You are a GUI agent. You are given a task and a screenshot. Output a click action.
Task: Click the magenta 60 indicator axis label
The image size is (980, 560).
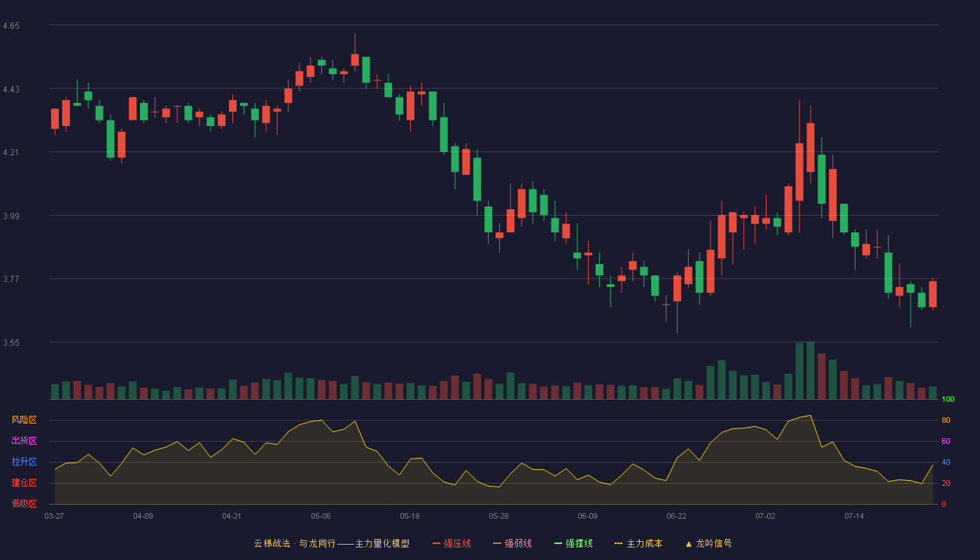[946, 441]
